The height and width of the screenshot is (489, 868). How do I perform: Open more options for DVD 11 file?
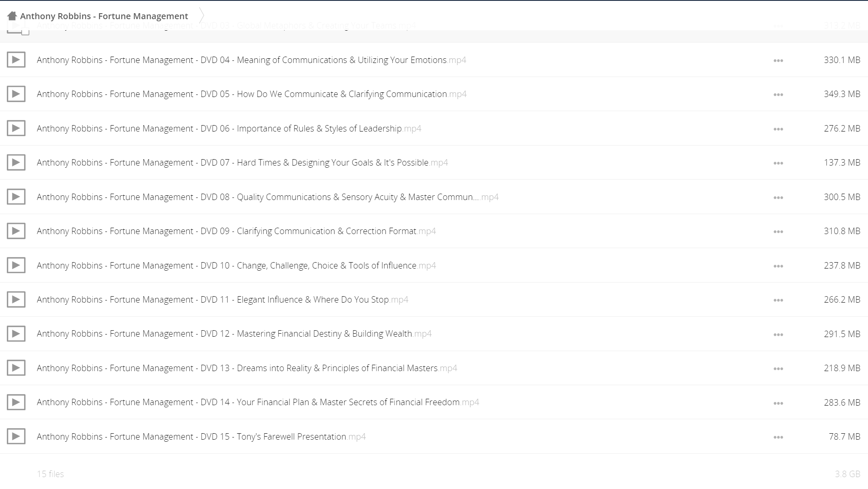click(x=778, y=300)
